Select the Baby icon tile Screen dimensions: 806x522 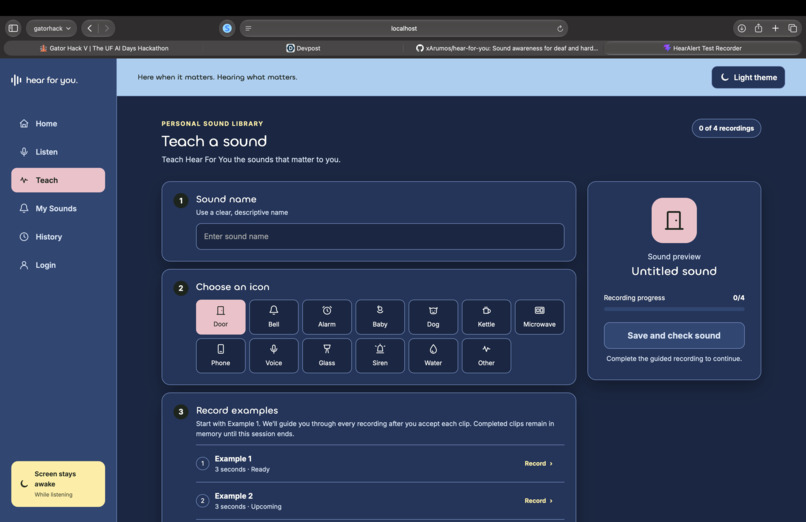380,317
